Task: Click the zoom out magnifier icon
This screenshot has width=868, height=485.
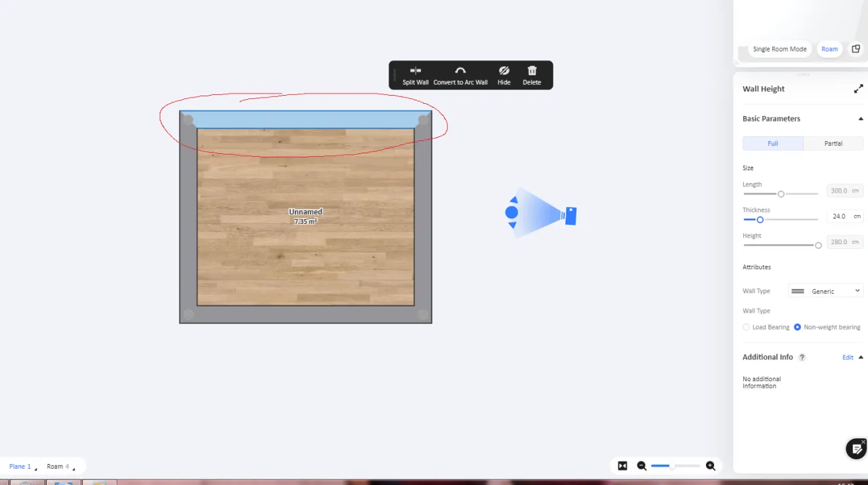Action: point(642,466)
